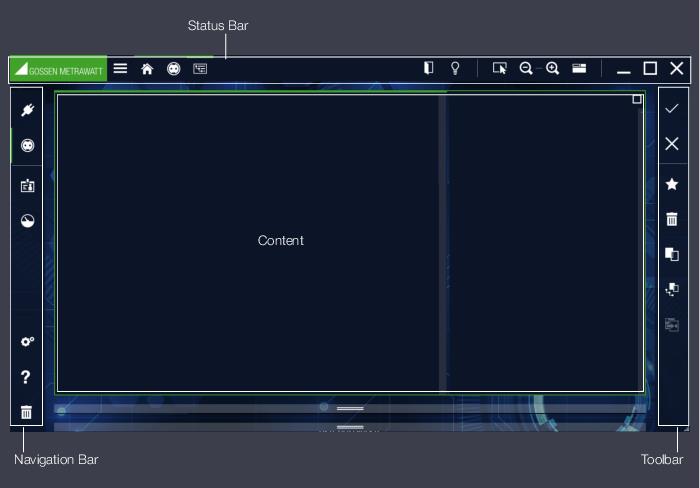Click the light bulb hint icon
This screenshot has width=700, height=488.
(x=455, y=68)
